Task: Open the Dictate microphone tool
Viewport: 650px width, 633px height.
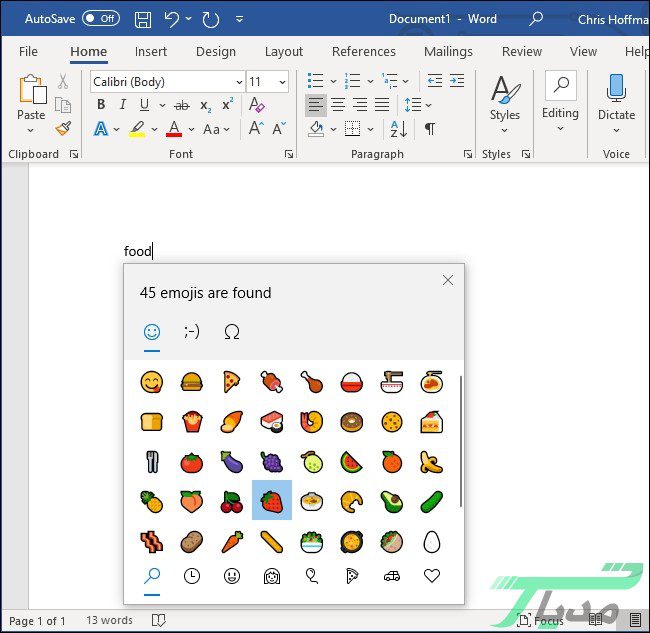Action: tap(616, 100)
